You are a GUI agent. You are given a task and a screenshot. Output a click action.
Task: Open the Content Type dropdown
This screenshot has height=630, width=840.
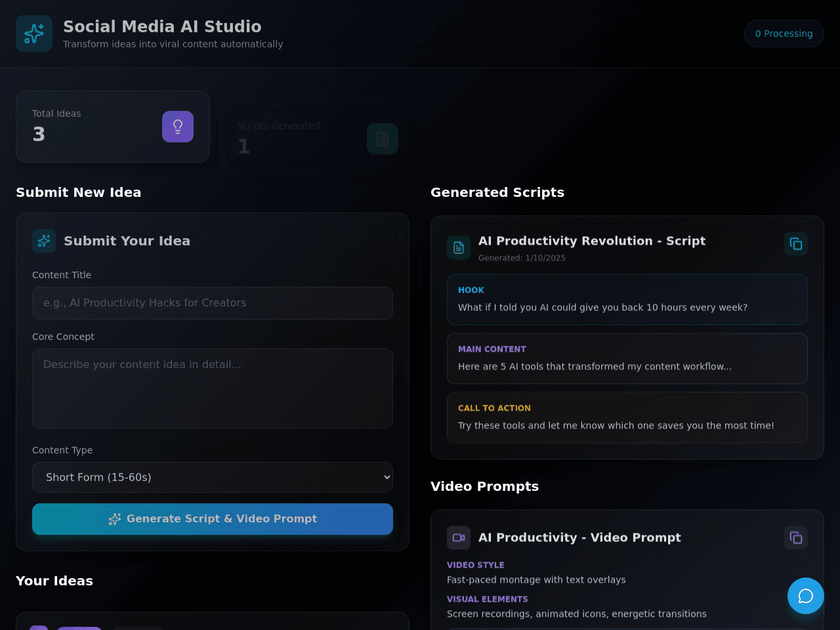(x=213, y=477)
